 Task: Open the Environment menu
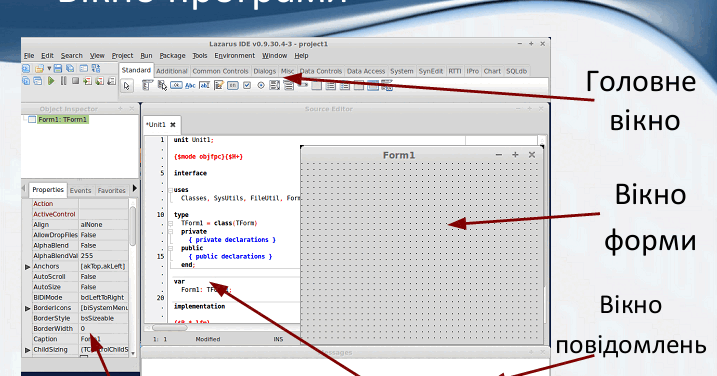tap(235, 55)
